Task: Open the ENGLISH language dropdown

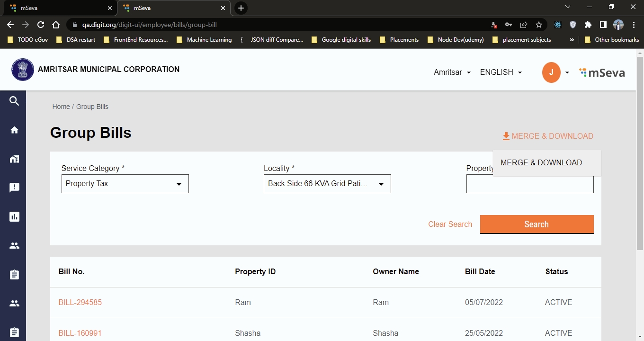Action: coord(501,72)
